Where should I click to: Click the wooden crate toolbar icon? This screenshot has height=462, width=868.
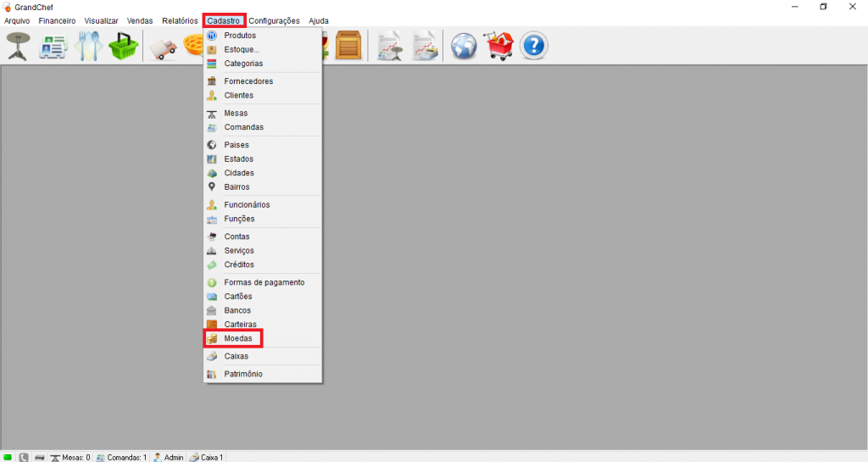point(348,46)
